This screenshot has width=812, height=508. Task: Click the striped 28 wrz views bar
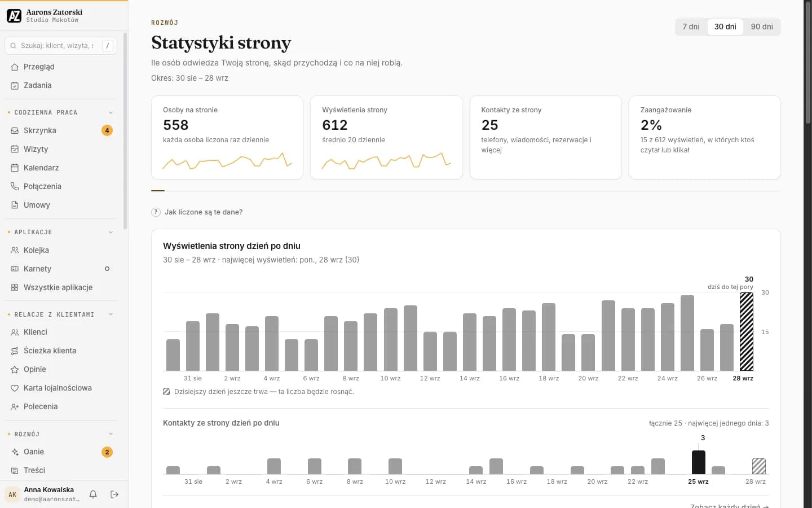point(747,332)
